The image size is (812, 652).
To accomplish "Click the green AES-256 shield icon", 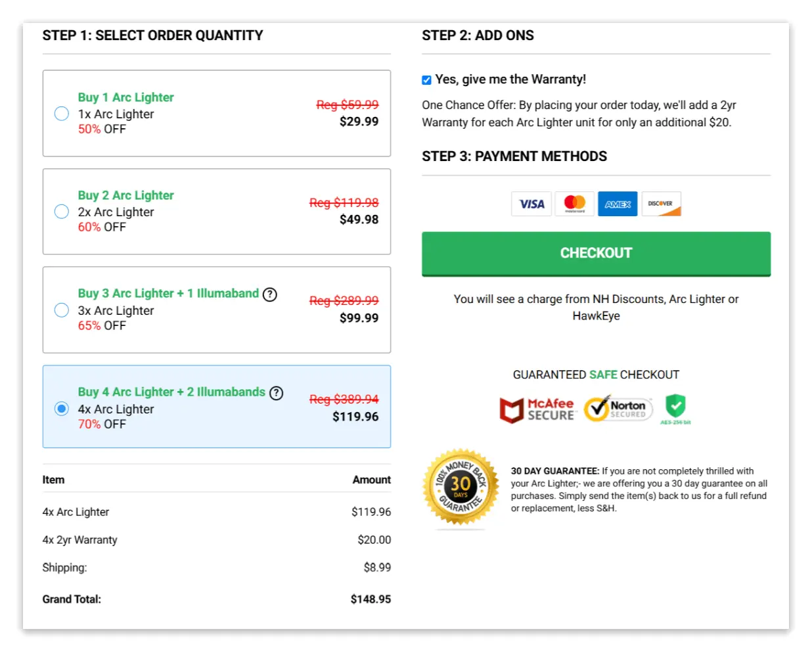I will (x=675, y=408).
